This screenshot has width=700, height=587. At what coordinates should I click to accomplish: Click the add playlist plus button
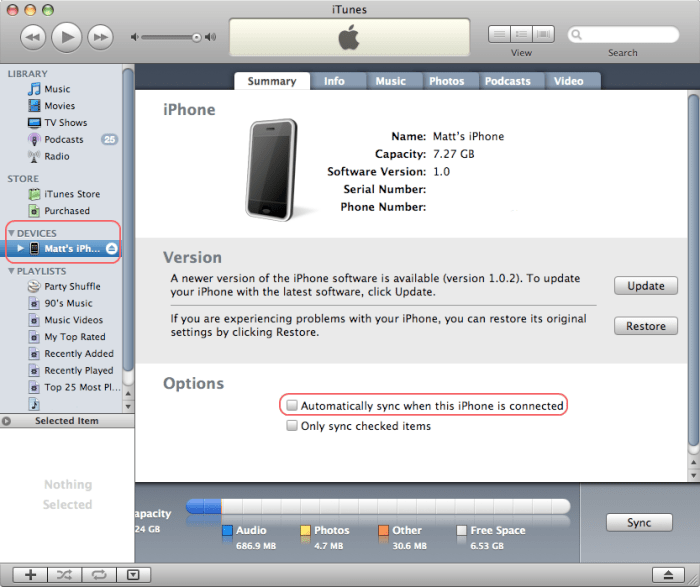pos(30,575)
